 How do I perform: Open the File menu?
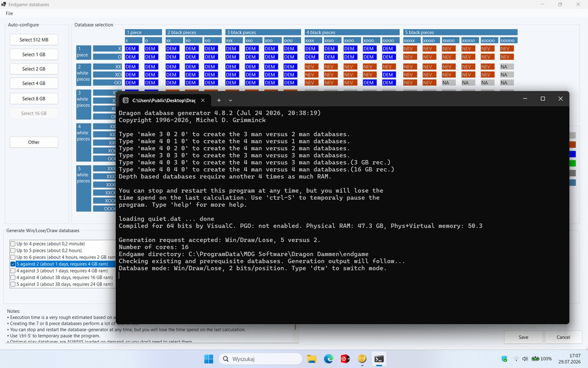9,13
